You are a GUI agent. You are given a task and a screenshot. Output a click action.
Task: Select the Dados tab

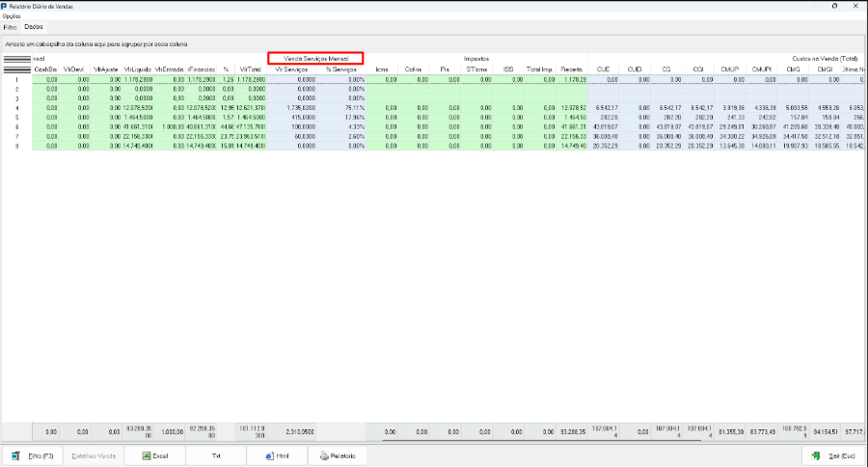point(33,27)
